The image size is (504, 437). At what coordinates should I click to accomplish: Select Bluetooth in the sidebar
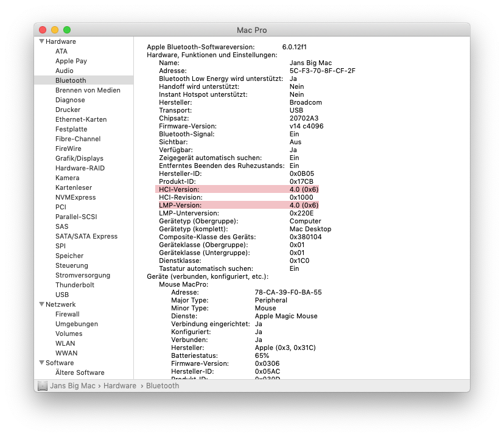pos(71,80)
